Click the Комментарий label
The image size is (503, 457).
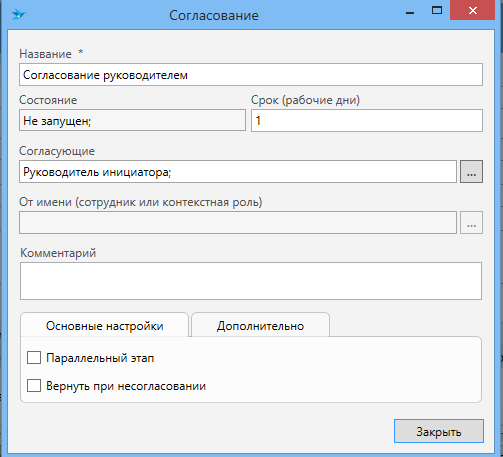58,253
